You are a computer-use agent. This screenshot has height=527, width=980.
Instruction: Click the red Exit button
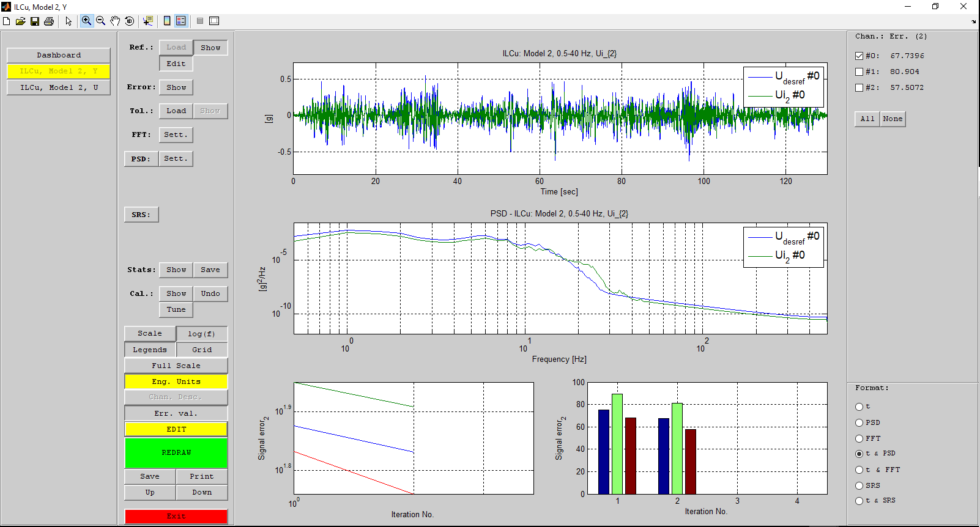coord(176,516)
